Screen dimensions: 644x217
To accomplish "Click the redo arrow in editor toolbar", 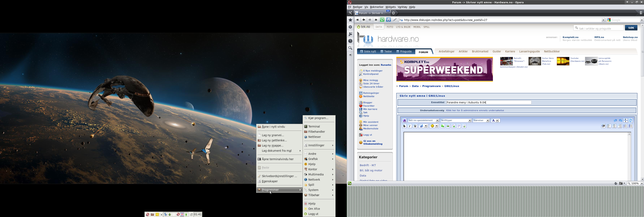I will tap(620, 121).
